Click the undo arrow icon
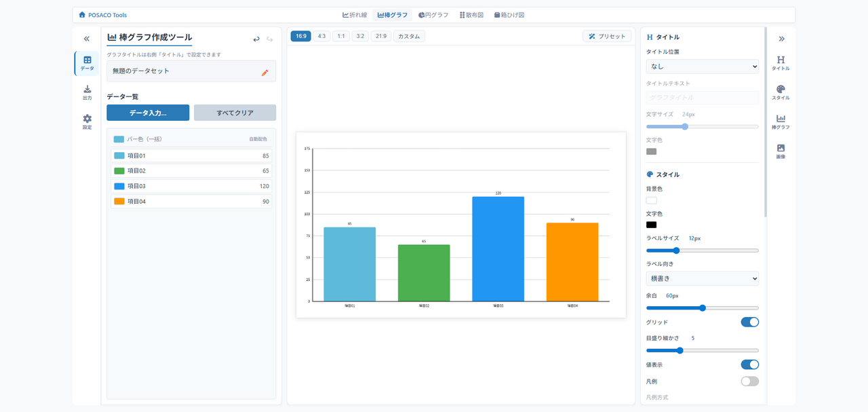The width and height of the screenshot is (868, 412). [256, 39]
